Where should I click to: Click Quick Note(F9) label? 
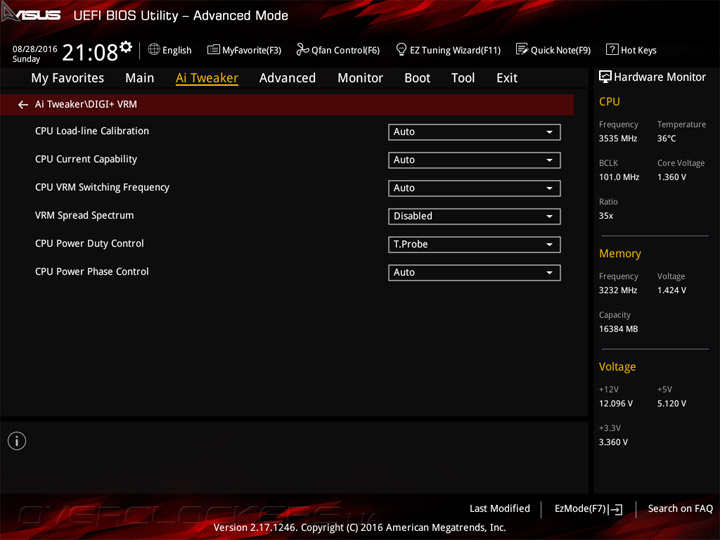point(561,50)
